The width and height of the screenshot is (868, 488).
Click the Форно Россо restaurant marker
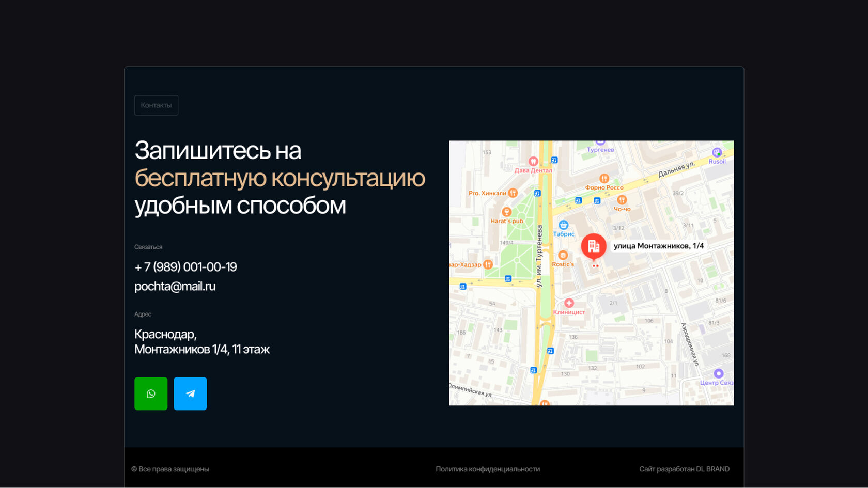[x=604, y=179]
